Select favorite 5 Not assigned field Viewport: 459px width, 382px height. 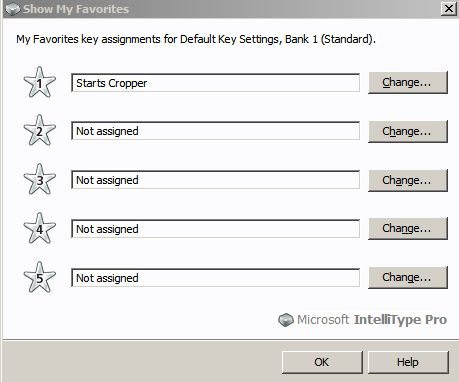coord(215,278)
